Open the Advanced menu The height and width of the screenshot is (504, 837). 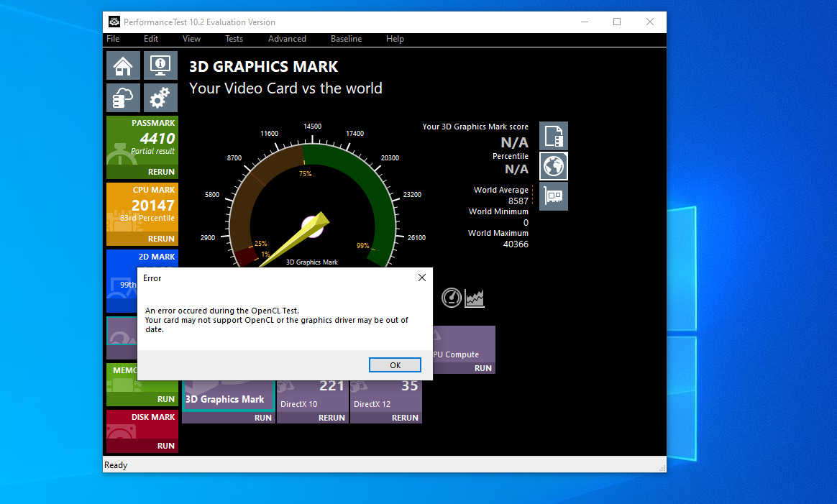(x=287, y=38)
